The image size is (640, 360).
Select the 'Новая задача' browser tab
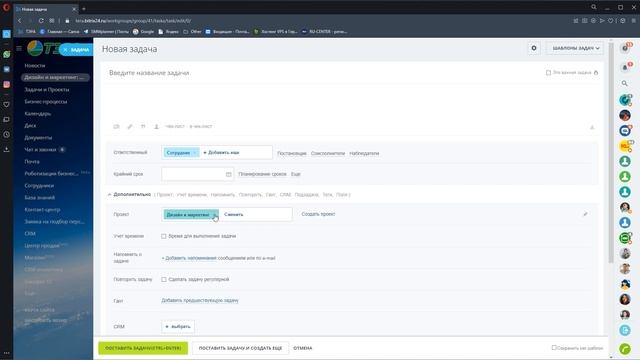[x=46, y=9]
